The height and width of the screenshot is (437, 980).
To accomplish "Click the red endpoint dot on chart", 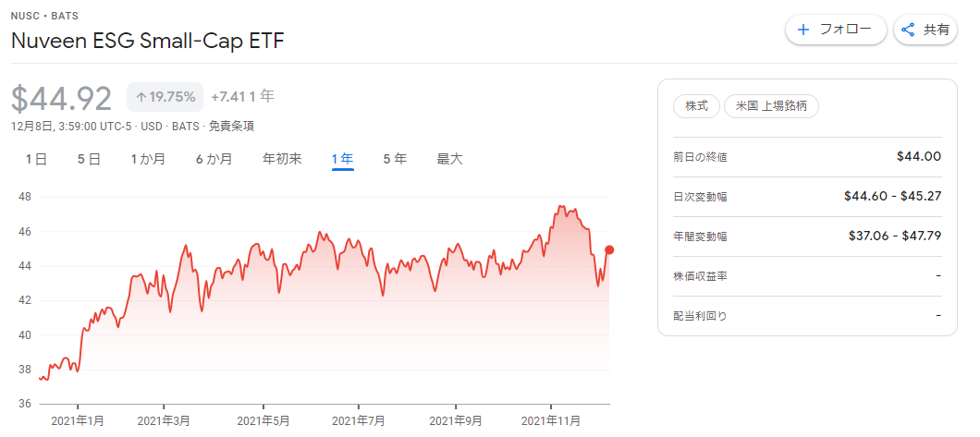I will (610, 249).
